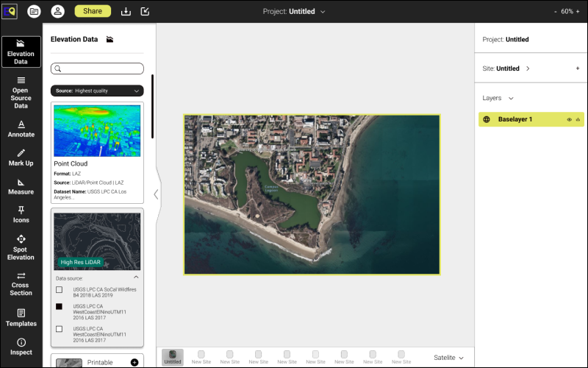Click the yellow Share button
Screen dimensions: 588x368
tap(93, 11)
